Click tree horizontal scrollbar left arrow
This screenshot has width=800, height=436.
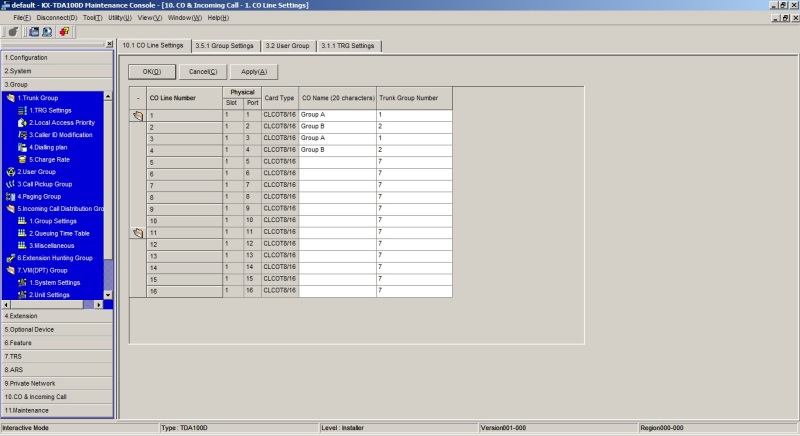[6, 304]
